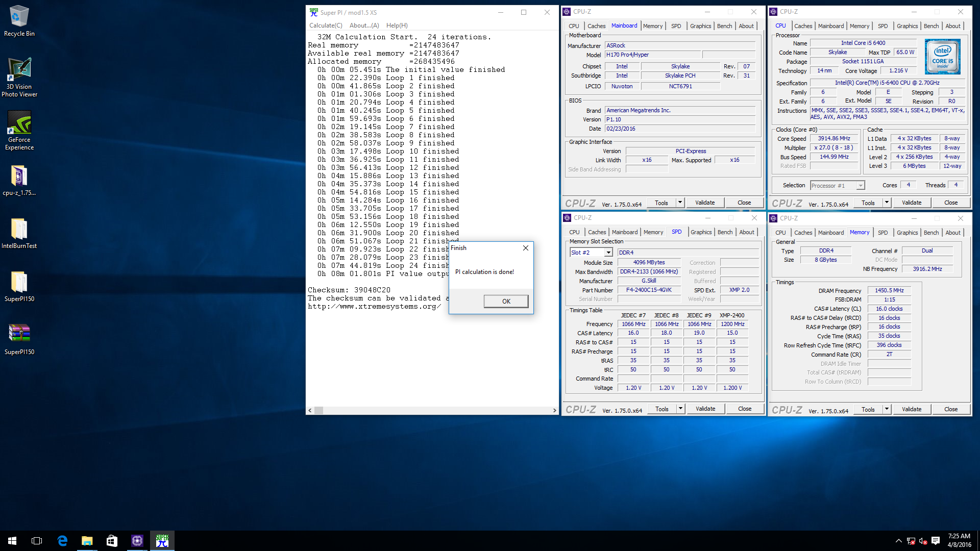
Task: Expand Tools arrow in CPU tab window
Action: 887,203
